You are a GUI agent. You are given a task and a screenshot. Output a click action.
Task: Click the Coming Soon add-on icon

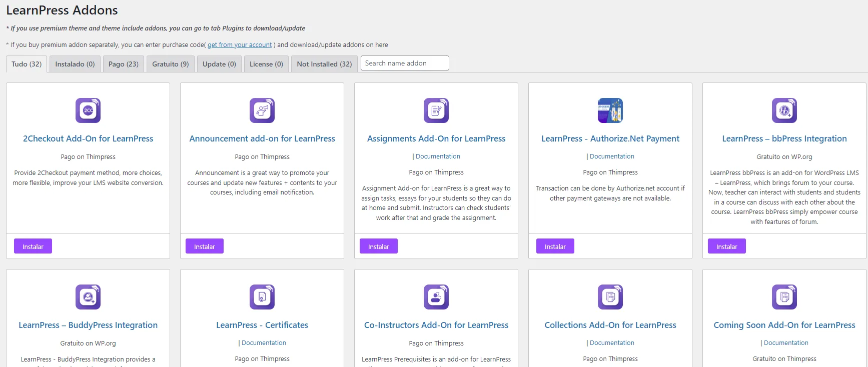[784, 297]
